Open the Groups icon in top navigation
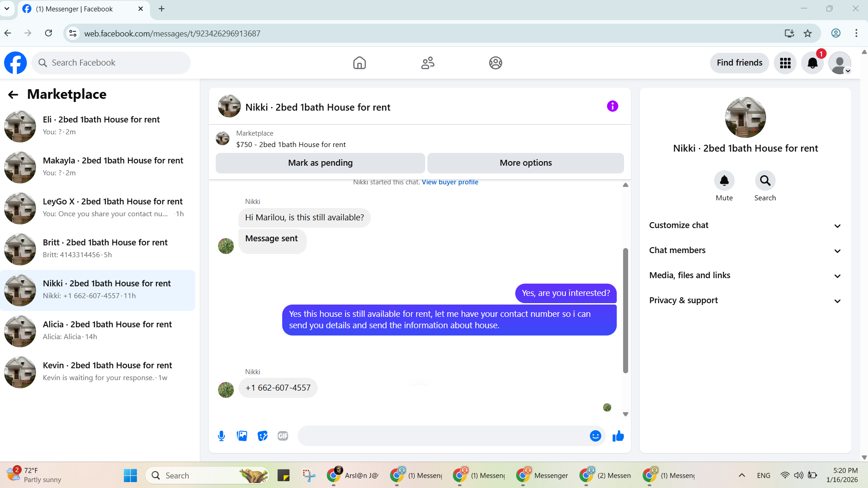The width and height of the screenshot is (868, 488). coord(496,63)
